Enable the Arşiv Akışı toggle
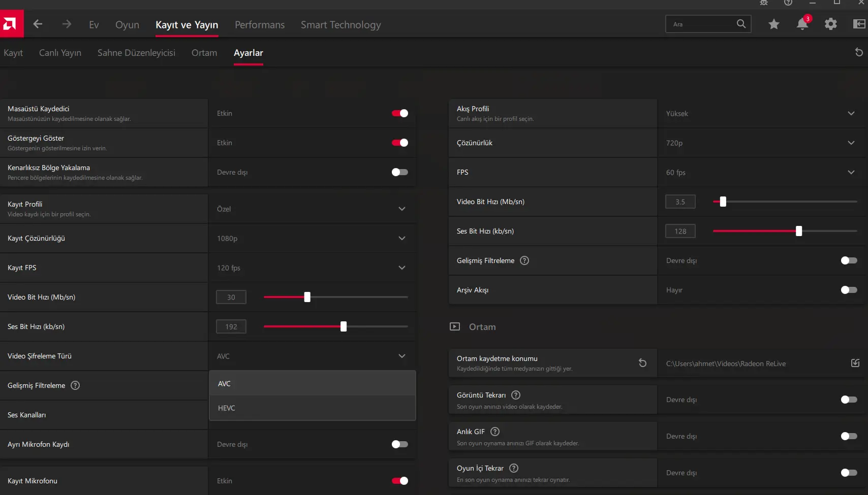 coord(849,290)
